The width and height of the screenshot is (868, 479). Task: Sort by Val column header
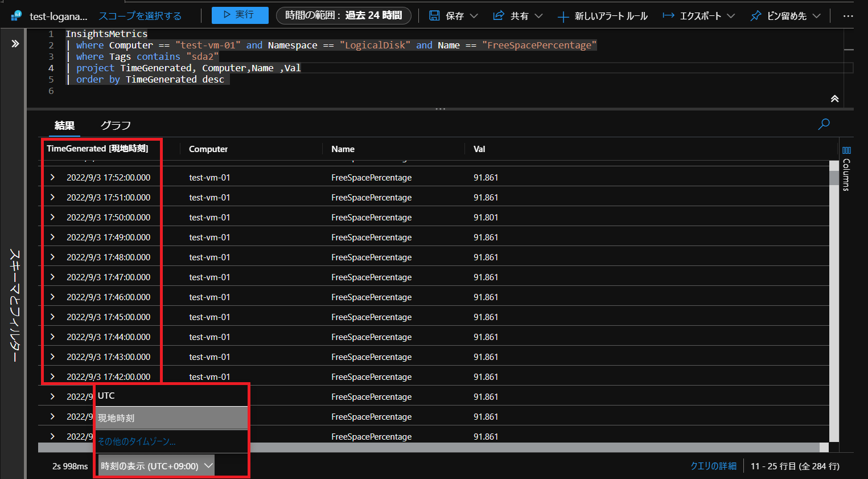pos(479,149)
